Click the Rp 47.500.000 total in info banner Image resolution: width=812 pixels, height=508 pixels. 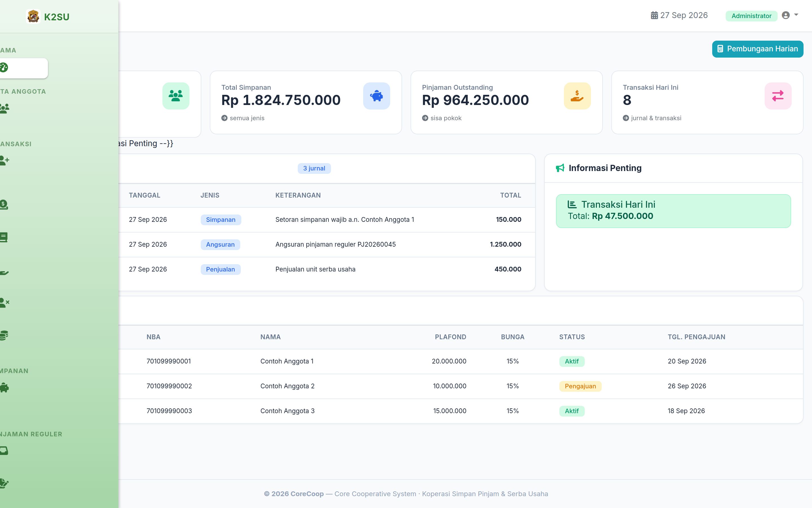click(x=623, y=216)
